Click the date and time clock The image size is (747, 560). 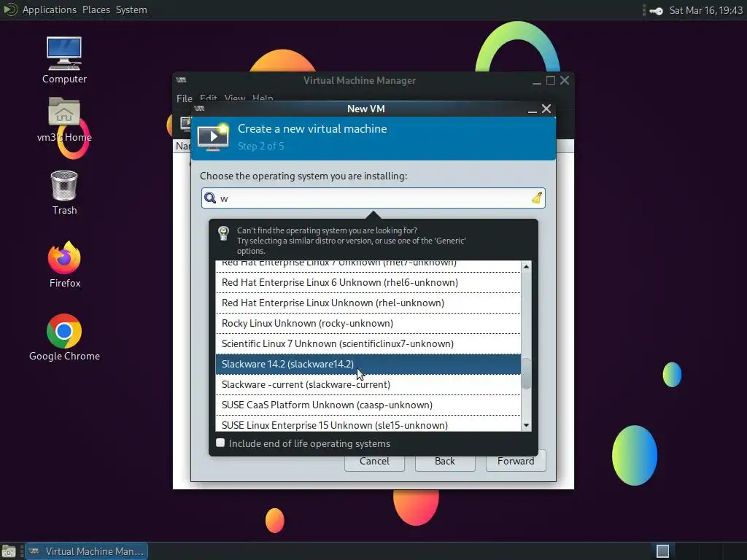coord(705,10)
